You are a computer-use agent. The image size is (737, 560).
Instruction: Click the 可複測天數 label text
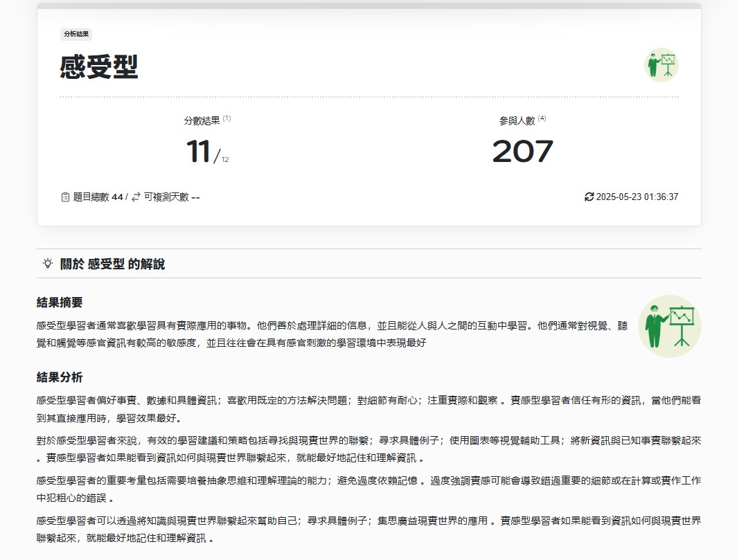(166, 197)
